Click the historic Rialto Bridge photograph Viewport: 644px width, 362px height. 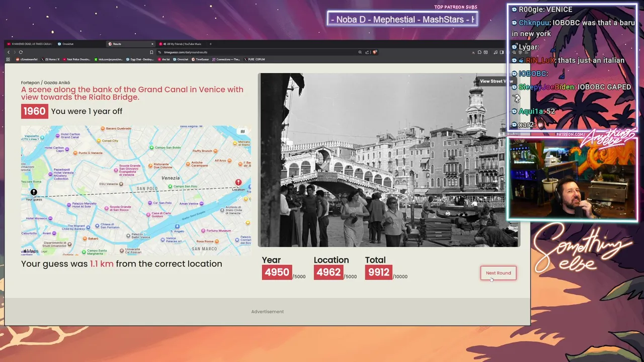pos(389,160)
